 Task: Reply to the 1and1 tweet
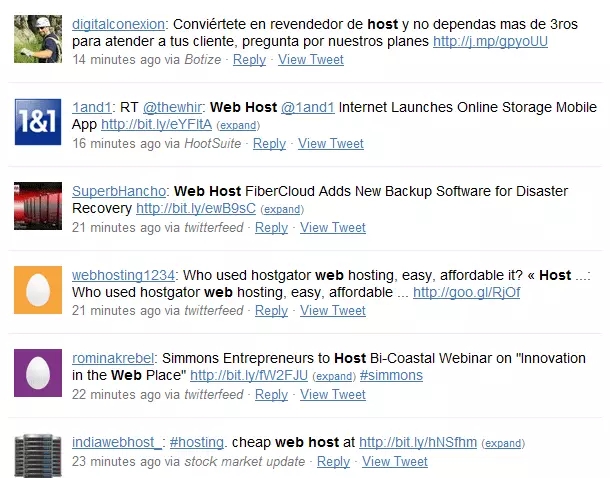(269, 143)
